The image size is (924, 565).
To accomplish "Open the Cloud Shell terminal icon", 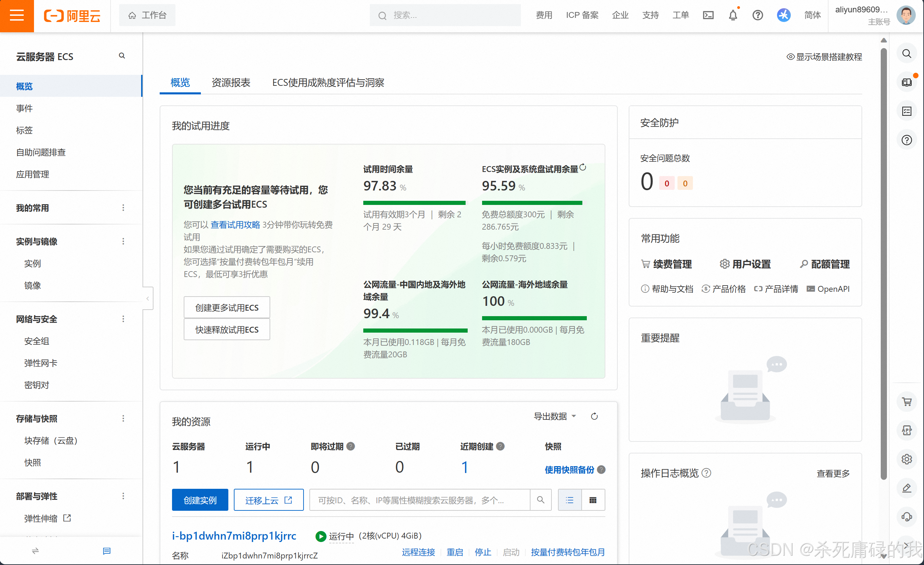I will [x=708, y=15].
